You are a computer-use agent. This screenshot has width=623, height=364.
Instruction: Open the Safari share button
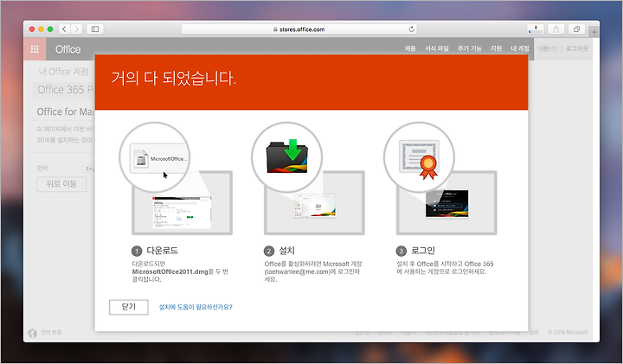[556, 29]
